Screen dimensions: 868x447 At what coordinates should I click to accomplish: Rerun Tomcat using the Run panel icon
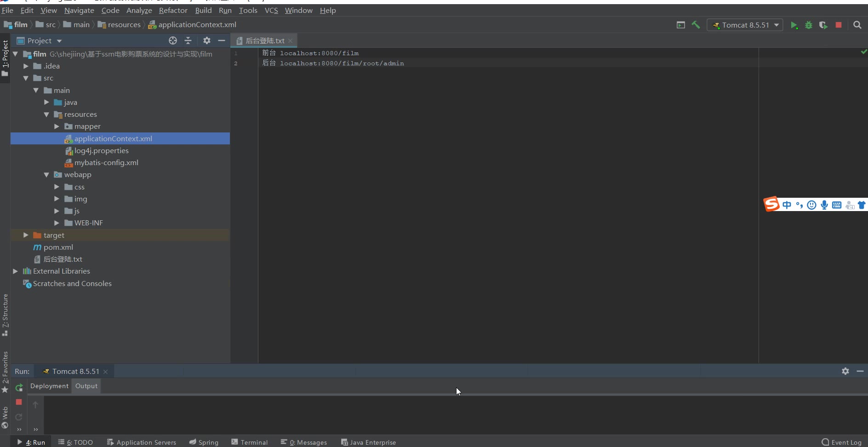tap(19, 388)
